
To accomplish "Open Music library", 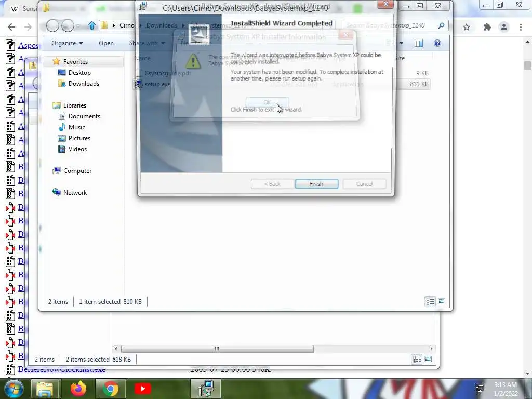I will pyautogui.click(x=77, y=127).
